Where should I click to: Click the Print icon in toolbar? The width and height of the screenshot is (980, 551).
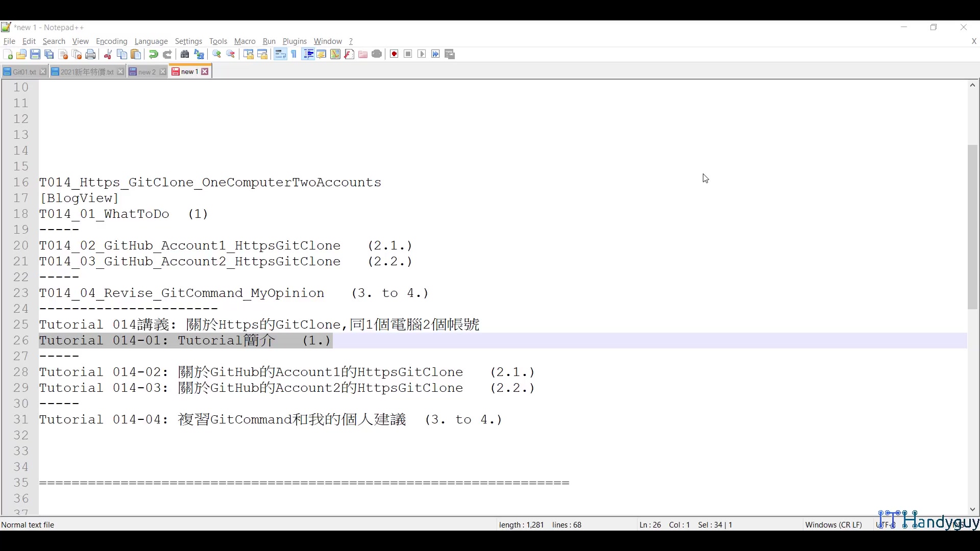[90, 55]
